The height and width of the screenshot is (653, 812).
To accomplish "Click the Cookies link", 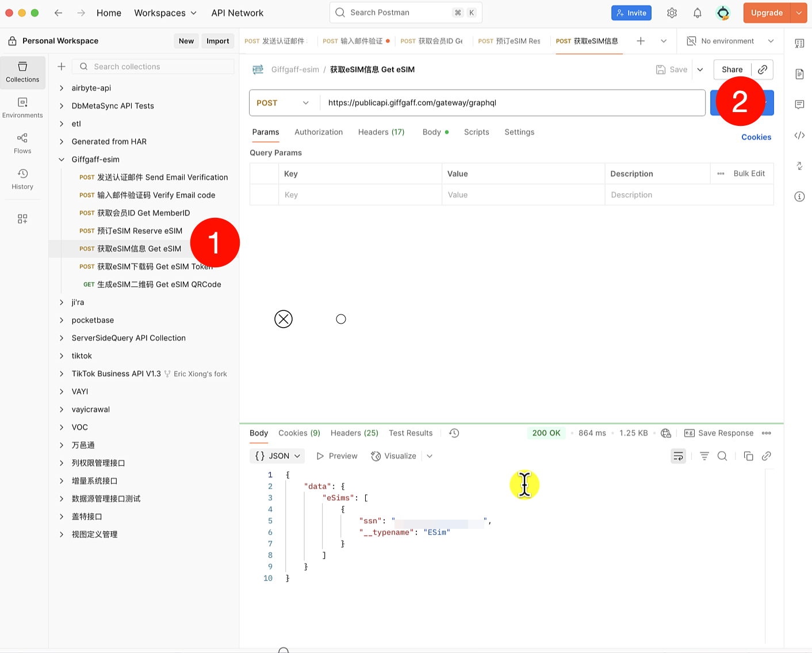I will (x=756, y=137).
